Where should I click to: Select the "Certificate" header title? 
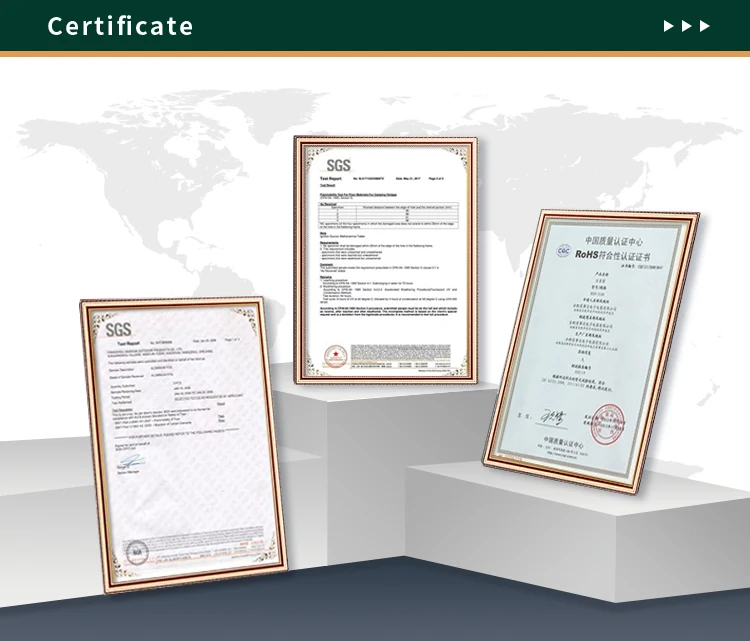tap(120, 26)
